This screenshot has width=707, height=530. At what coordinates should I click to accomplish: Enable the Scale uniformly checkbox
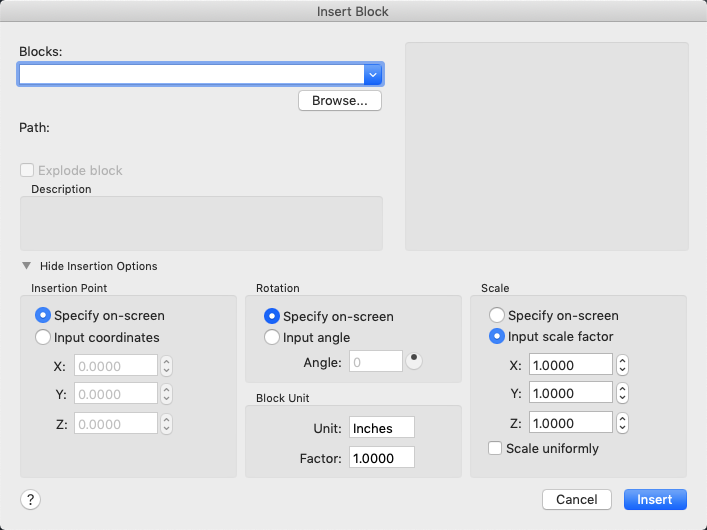tap(495, 449)
